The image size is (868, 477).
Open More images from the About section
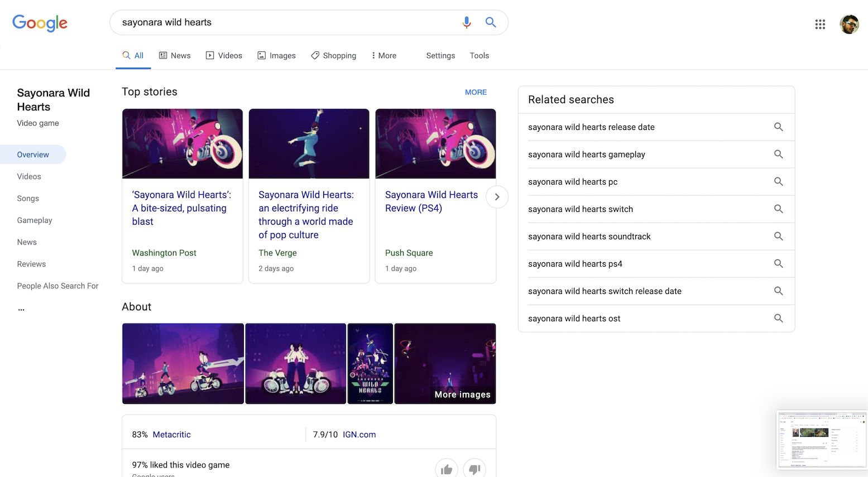click(462, 394)
